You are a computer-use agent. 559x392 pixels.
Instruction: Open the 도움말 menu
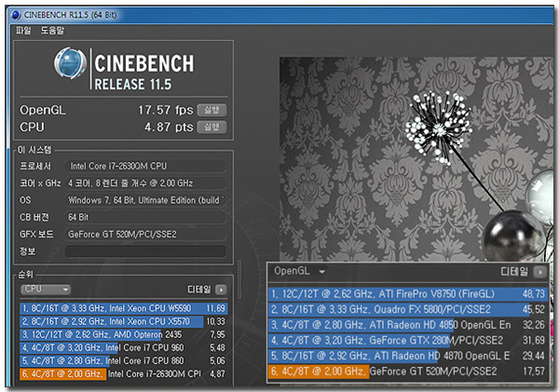[52, 31]
